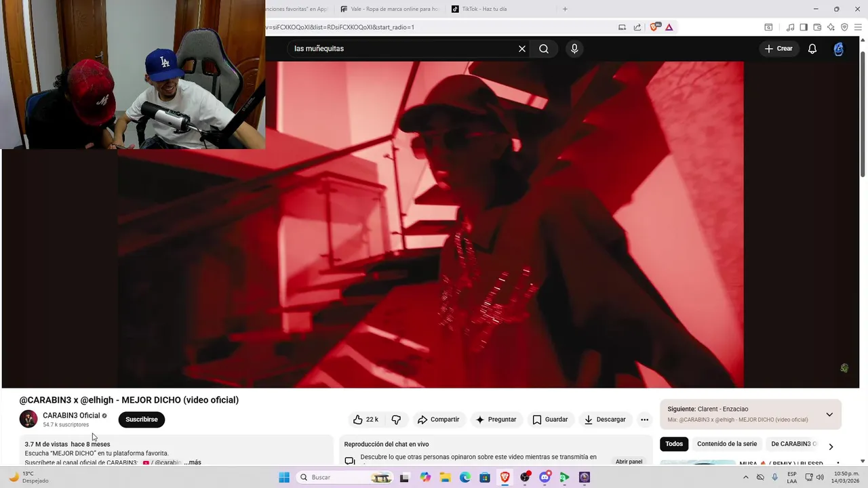The width and height of the screenshot is (868, 488).
Task: Open CARABIN3 Oficial channel name link
Action: tap(71, 415)
